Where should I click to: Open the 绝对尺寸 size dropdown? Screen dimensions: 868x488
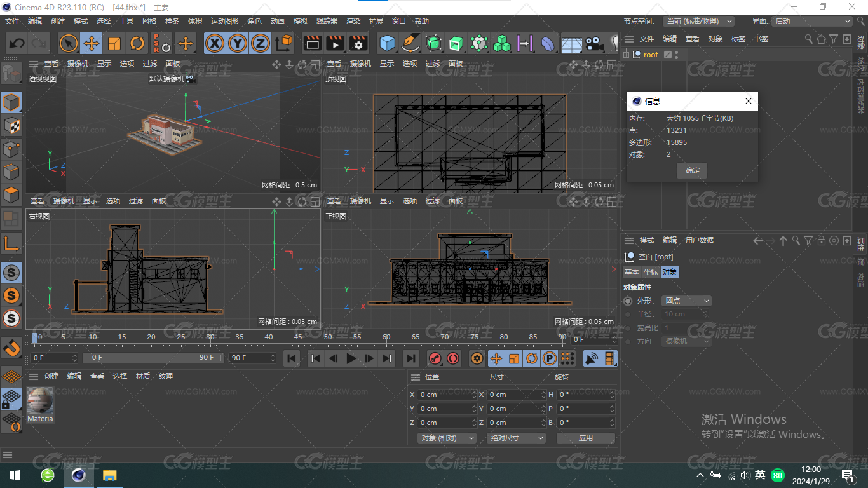point(517,438)
